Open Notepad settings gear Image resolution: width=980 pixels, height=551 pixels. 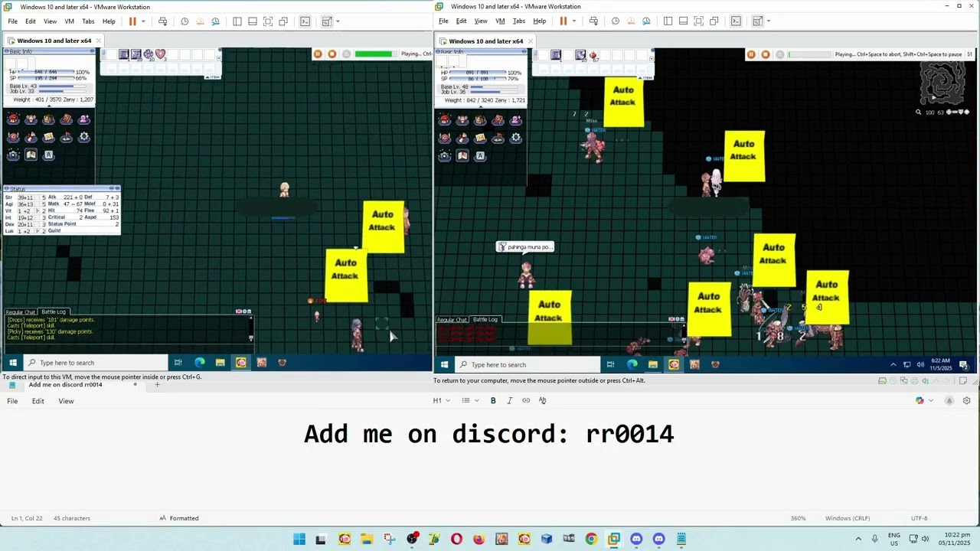(x=967, y=400)
